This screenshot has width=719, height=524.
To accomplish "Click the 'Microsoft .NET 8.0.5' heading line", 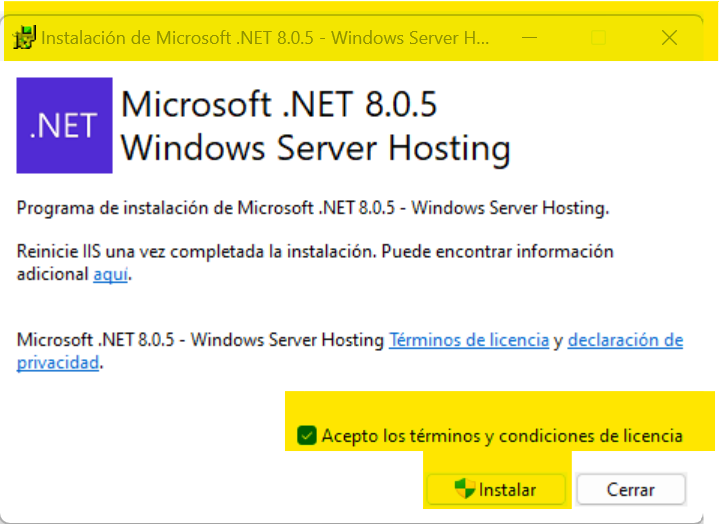I will tap(279, 105).
